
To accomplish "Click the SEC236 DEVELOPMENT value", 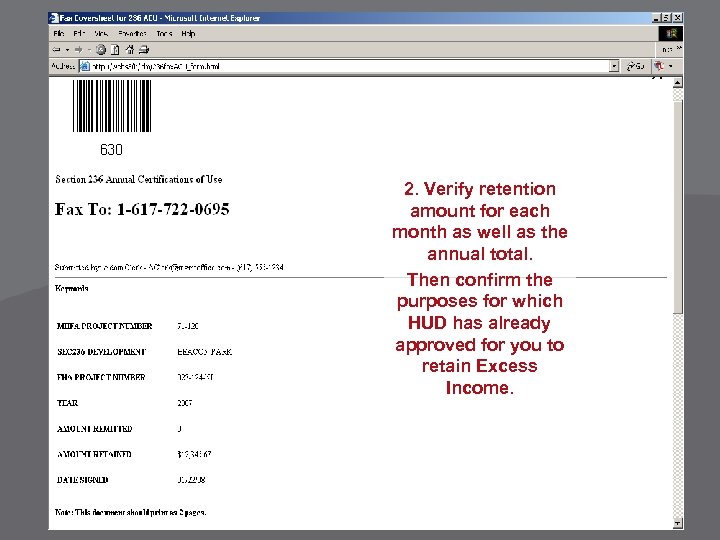I will tap(204, 352).
